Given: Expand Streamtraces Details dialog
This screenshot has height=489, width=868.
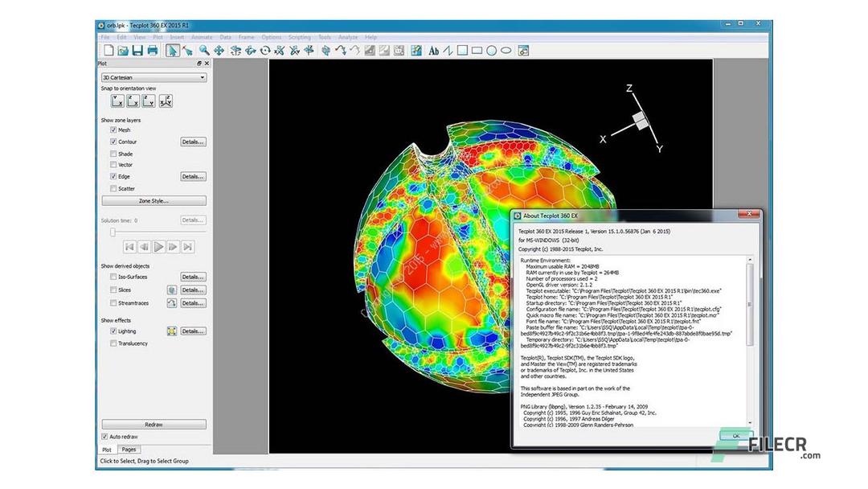Looking at the screenshot, I should 193,303.
